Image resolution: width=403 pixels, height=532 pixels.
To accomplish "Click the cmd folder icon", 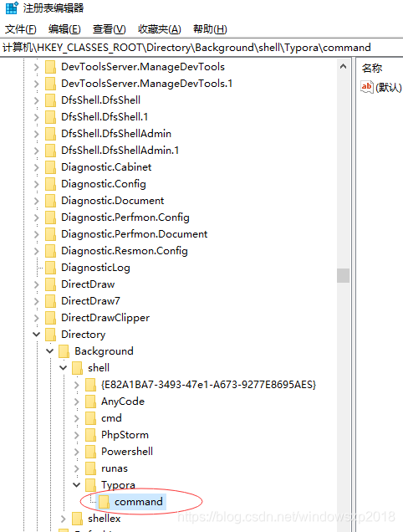I will 90,418.
